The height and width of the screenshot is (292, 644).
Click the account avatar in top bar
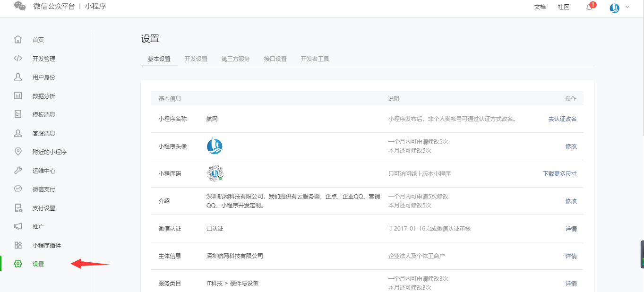[615, 7]
